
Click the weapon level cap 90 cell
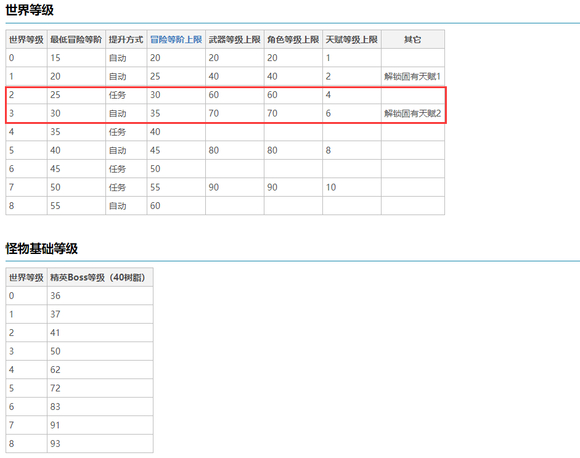(235, 187)
